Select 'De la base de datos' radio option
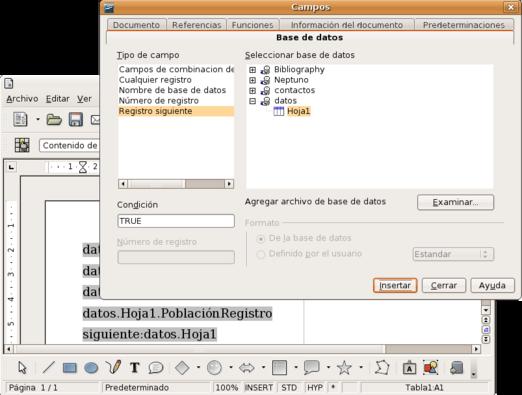Image resolution: width=522 pixels, height=395 pixels. click(x=261, y=239)
